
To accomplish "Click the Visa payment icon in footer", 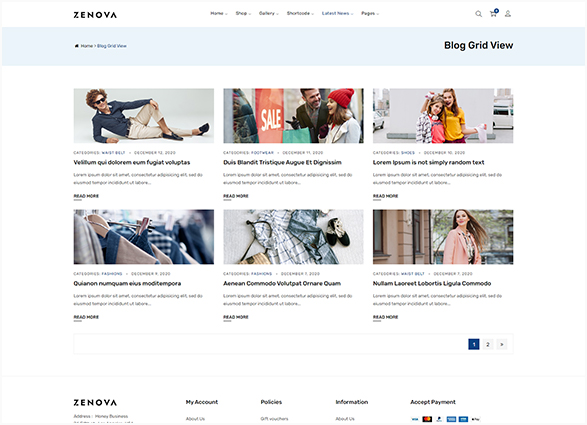I will pyautogui.click(x=414, y=419).
